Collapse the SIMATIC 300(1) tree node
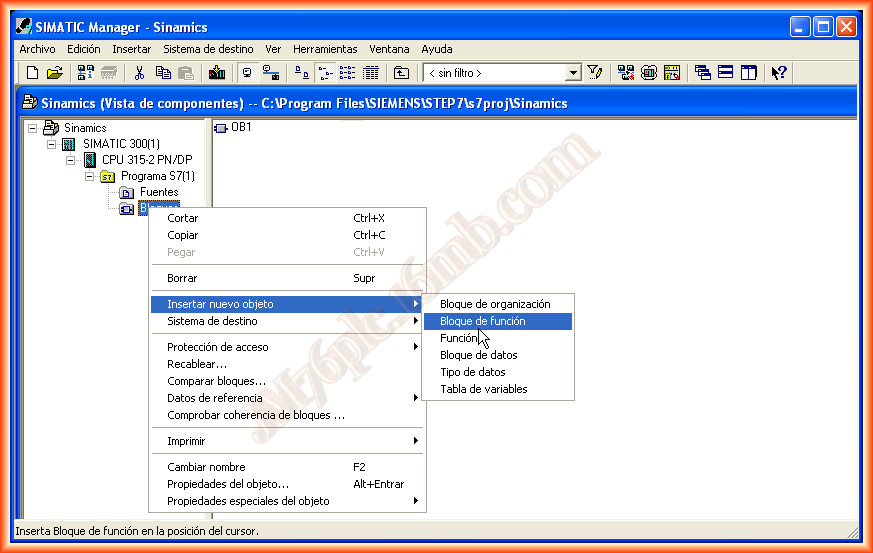Viewport: 873px width, 553px height. pyautogui.click(x=52, y=144)
